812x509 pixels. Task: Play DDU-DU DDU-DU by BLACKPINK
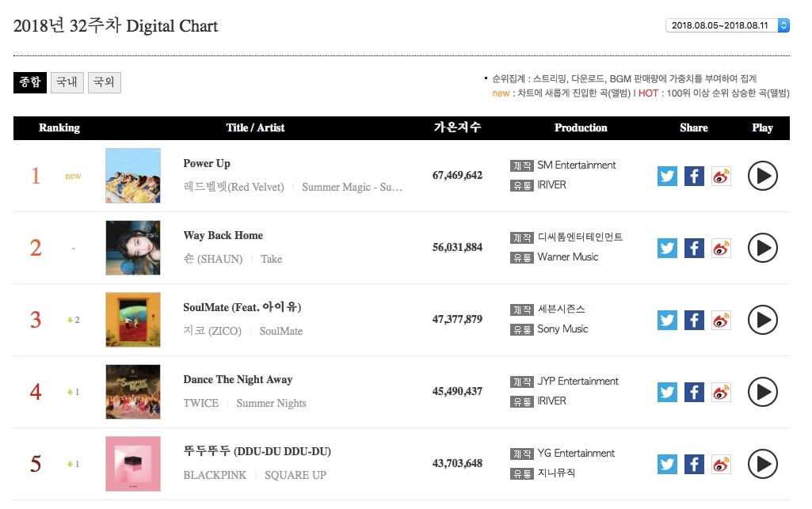click(x=762, y=464)
